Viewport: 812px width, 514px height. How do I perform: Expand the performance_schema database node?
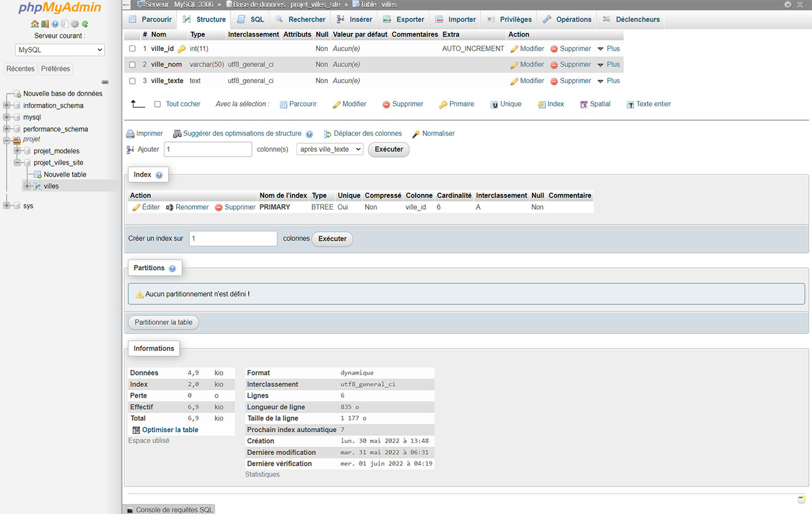[x=7, y=129]
